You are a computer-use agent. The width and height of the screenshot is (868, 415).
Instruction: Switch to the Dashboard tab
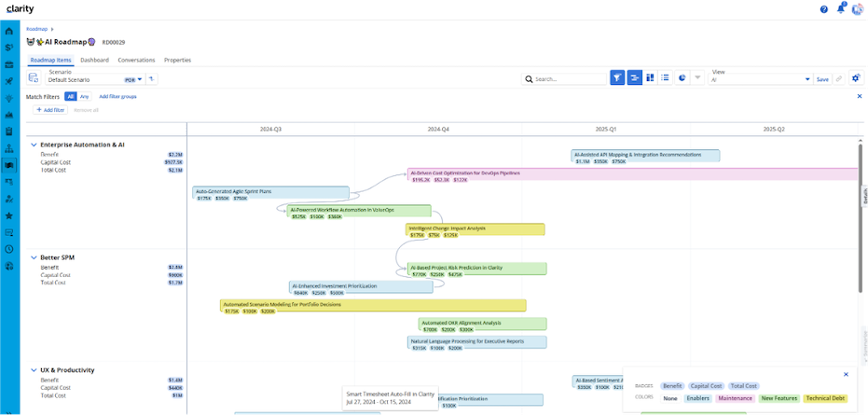[x=94, y=60]
